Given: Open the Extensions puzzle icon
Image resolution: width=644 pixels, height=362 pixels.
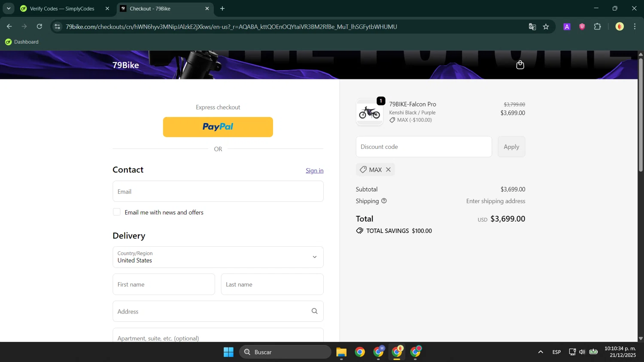Looking at the screenshot, I should (x=597, y=27).
